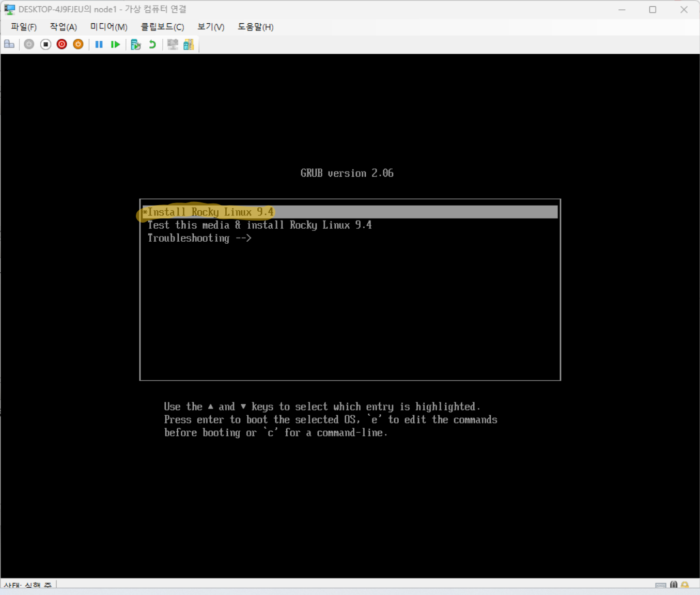The height and width of the screenshot is (595, 700).
Task: Click the mouse icon in the status bar
Action: 674,585
